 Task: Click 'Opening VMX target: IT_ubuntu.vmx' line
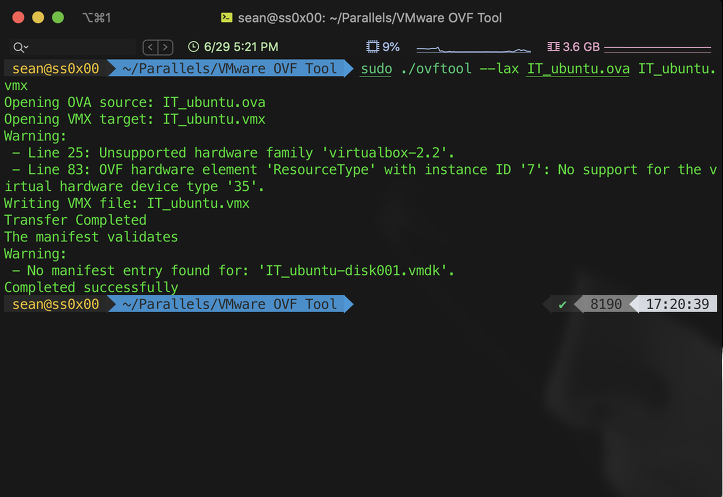(135, 119)
